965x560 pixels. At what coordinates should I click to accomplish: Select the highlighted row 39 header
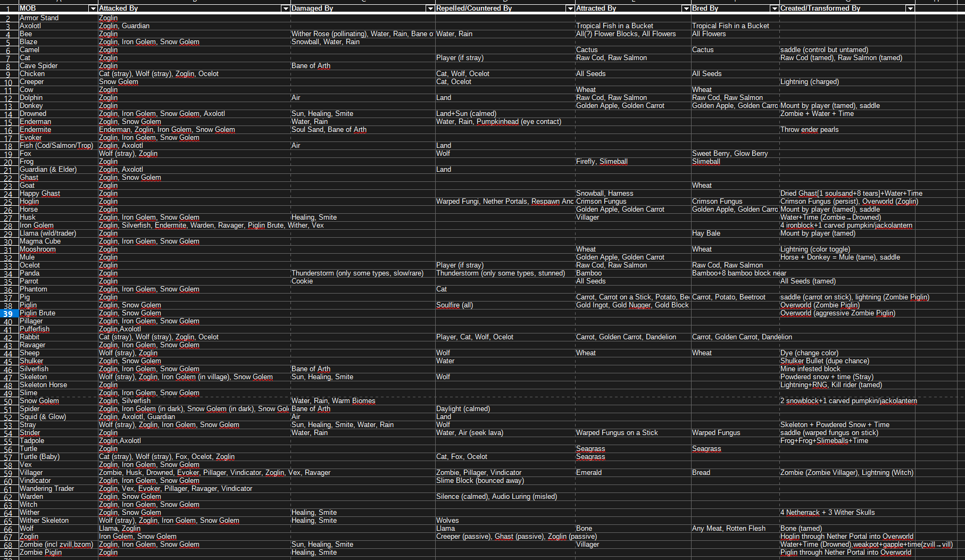tap(9, 313)
